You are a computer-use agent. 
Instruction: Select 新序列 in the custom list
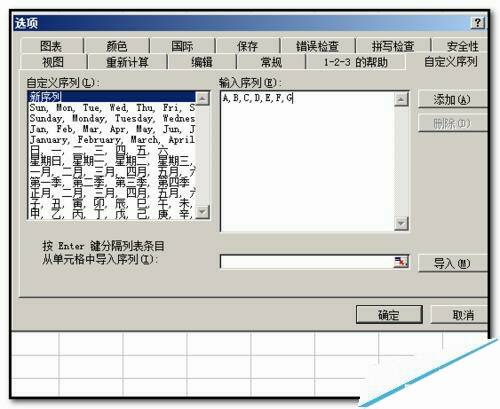[x=112, y=97]
